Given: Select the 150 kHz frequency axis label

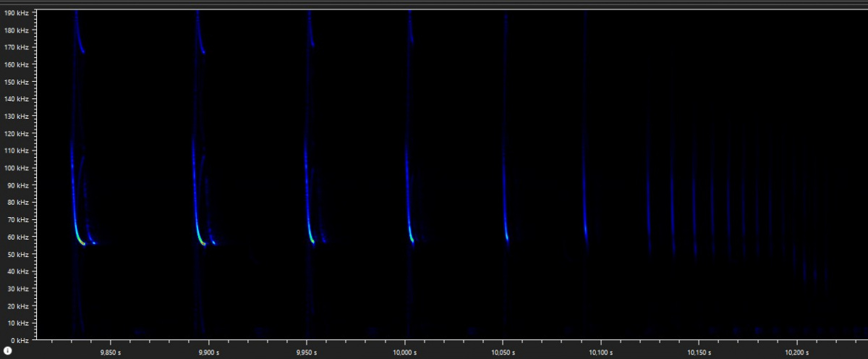Looking at the screenshot, I should point(16,82).
